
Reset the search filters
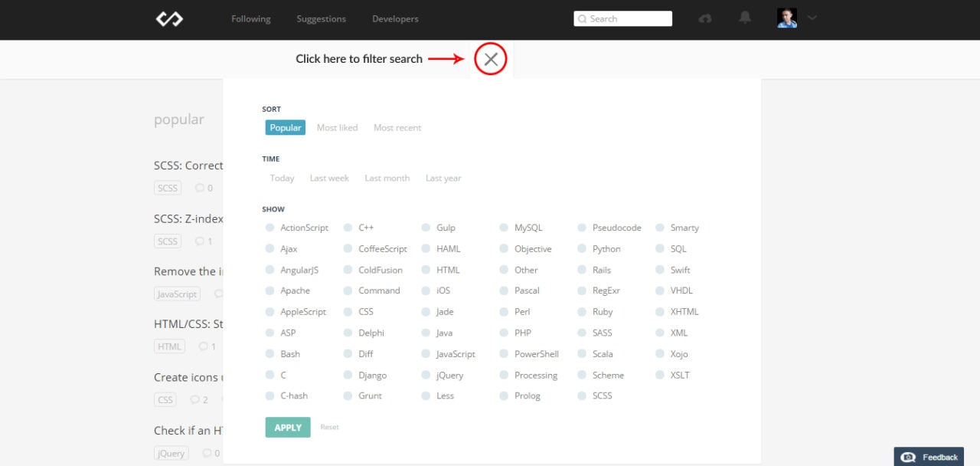(x=329, y=427)
